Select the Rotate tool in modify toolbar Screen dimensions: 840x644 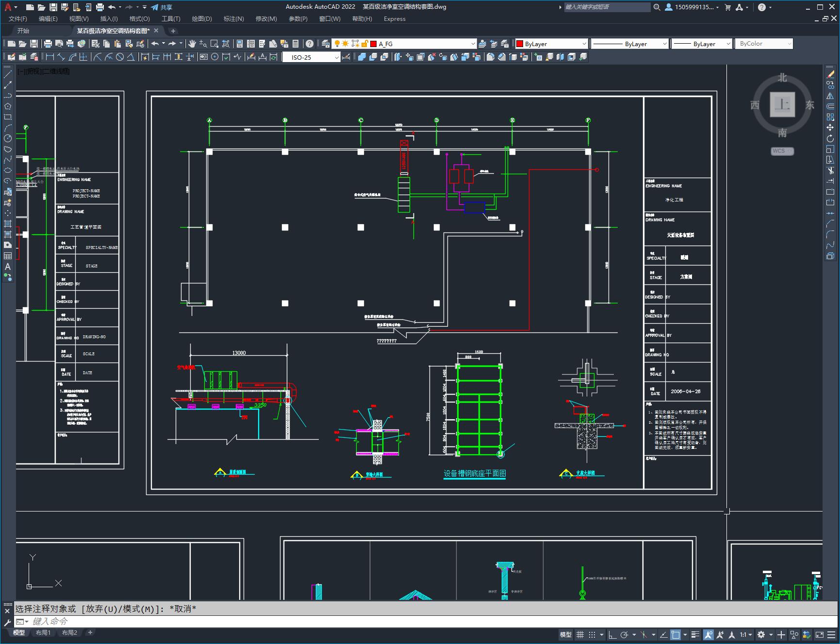(830, 138)
